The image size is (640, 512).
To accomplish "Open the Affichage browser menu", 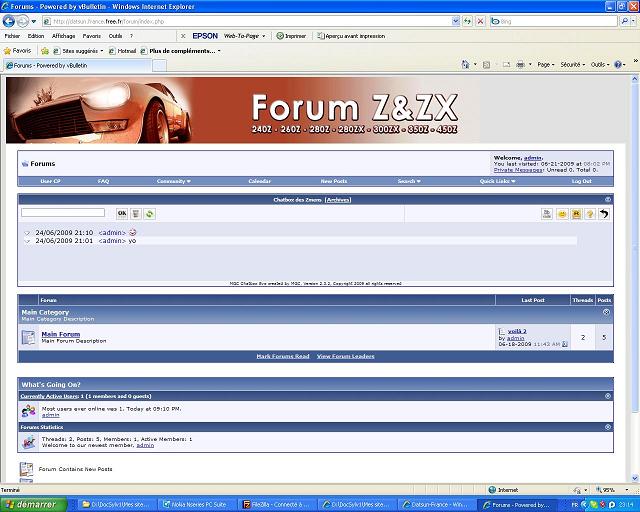I will pyautogui.click(x=63, y=35).
